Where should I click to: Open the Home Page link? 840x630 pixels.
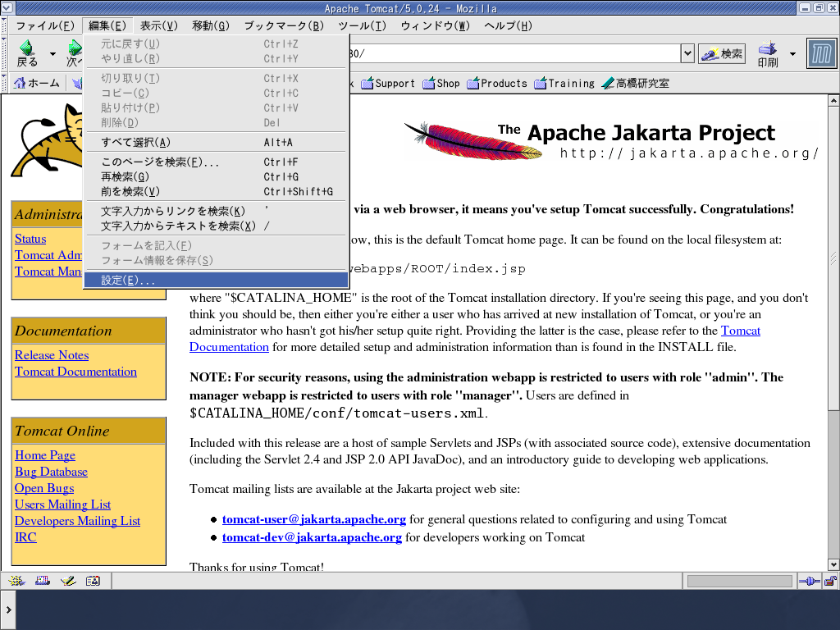[45, 455]
